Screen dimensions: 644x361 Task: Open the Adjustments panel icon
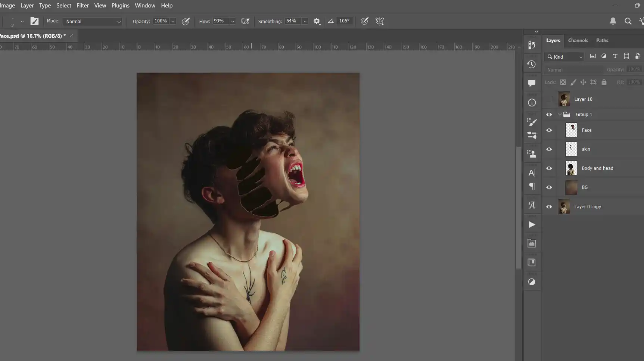pos(532,282)
